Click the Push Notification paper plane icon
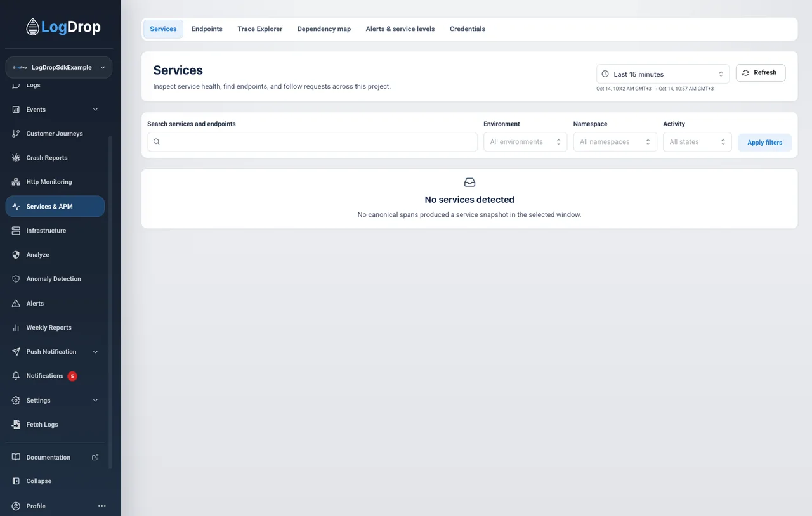This screenshot has height=516, width=812. tap(16, 352)
